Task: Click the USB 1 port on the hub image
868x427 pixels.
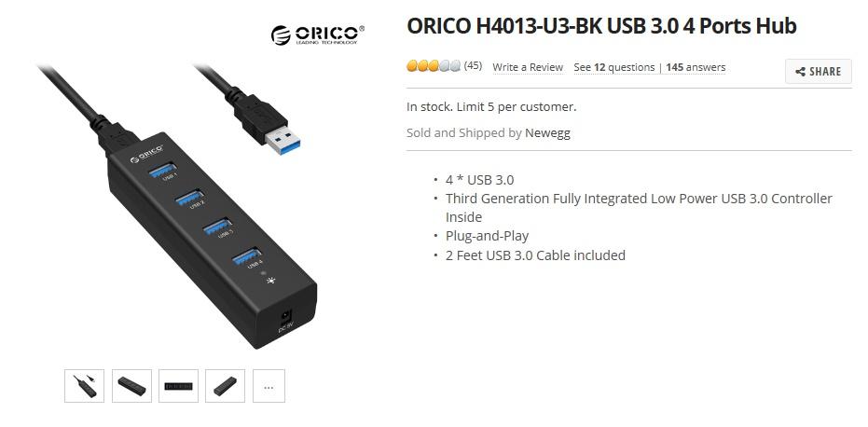Action: (163, 170)
